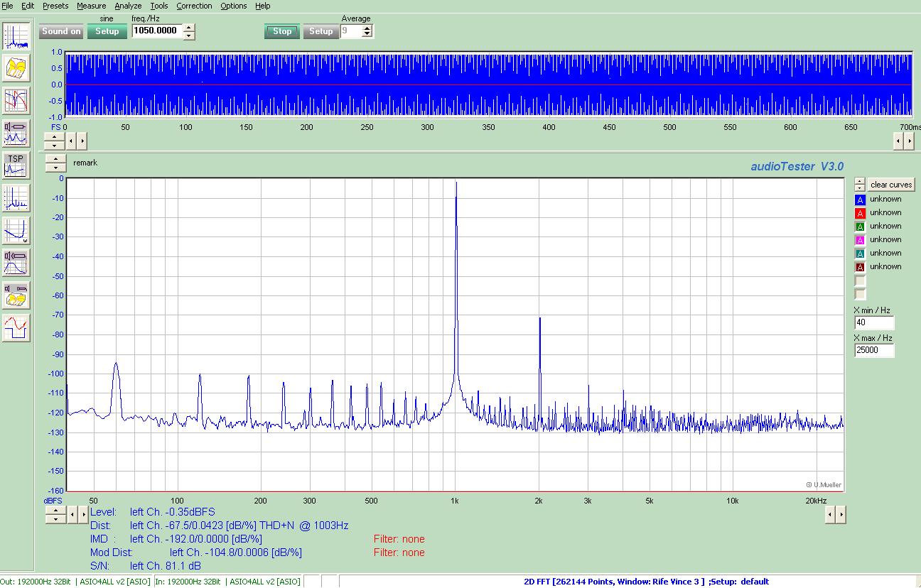Decrease the Average count with down arrow
Image resolution: width=921 pixels, height=588 pixels.
tap(367, 35)
